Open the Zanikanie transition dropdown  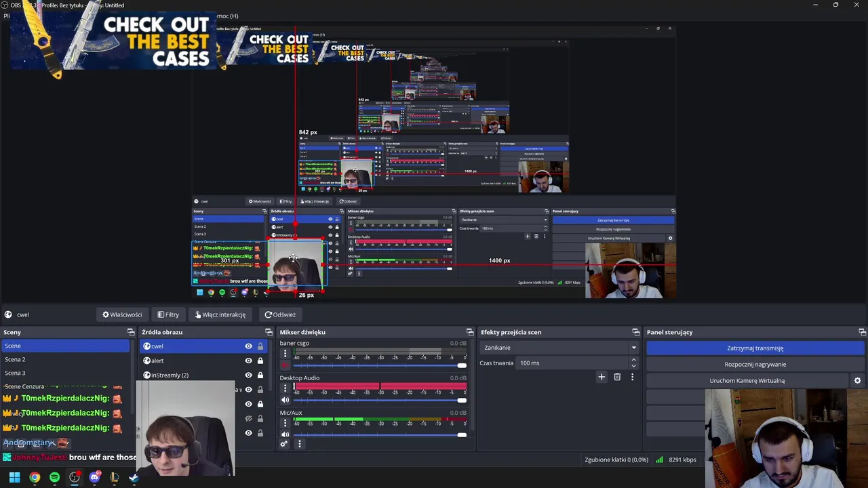559,348
